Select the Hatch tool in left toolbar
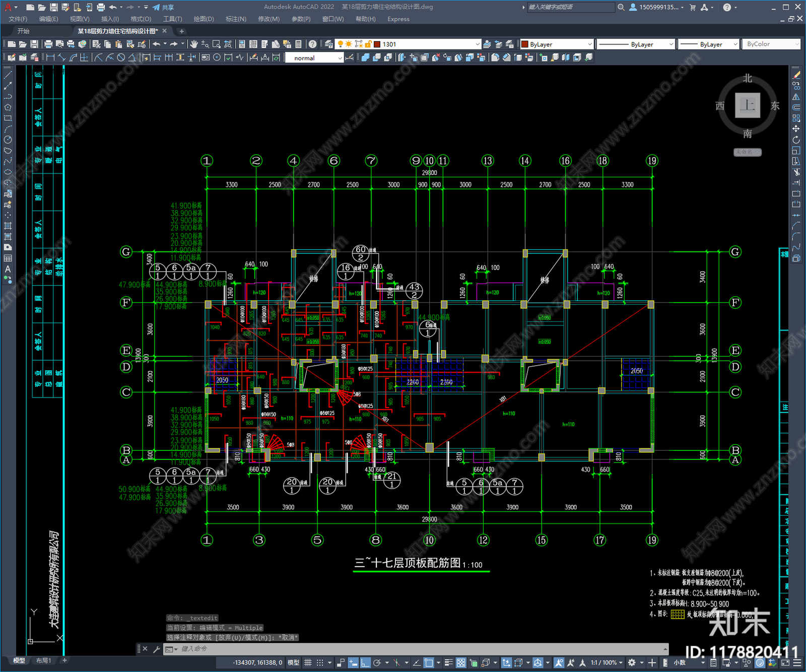The image size is (806, 672). click(8, 226)
